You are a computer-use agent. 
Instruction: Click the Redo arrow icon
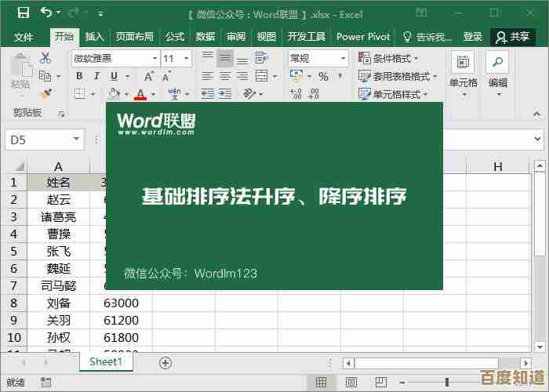coord(74,13)
